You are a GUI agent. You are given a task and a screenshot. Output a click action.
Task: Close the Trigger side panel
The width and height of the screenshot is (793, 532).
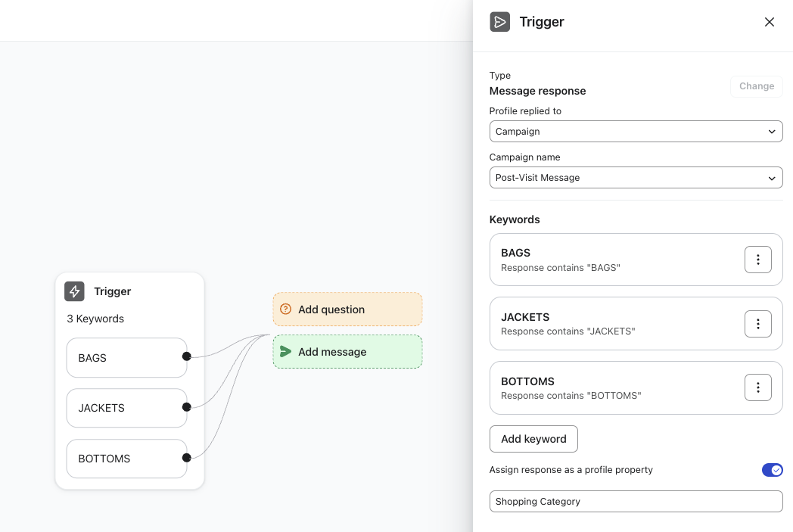770,22
